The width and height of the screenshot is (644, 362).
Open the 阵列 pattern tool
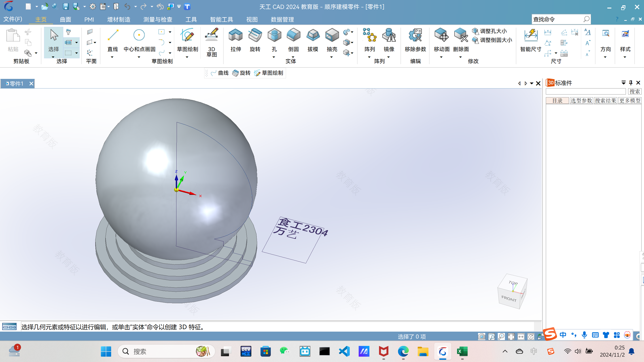tap(369, 40)
